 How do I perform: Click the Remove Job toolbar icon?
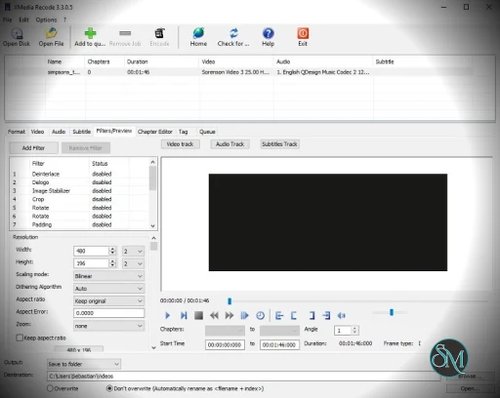(x=125, y=37)
